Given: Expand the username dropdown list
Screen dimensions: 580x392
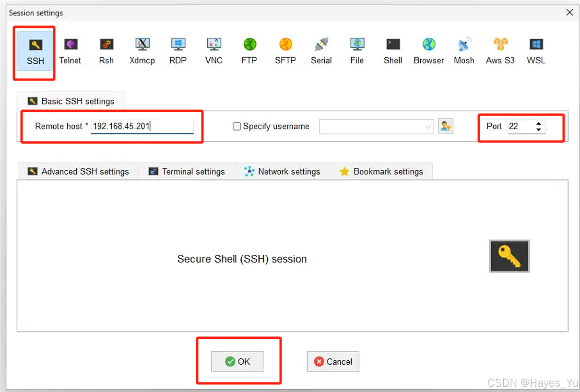Looking at the screenshot, I should pos(428,127).
